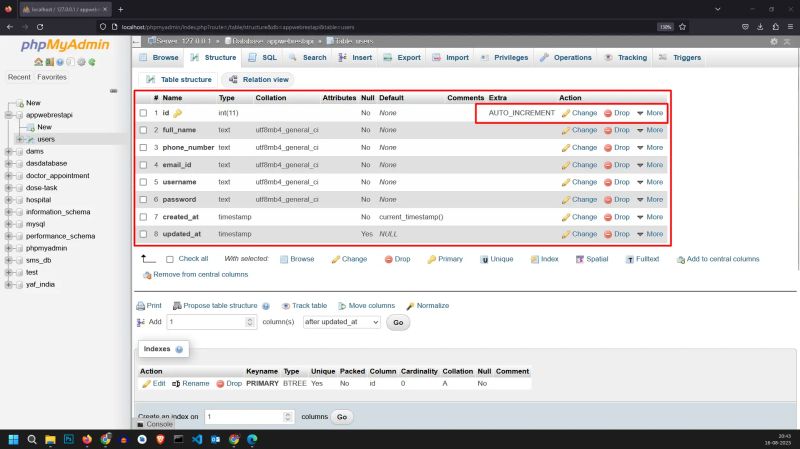Open More dropdown for id row
800x449 pixels.
point(650,113)
